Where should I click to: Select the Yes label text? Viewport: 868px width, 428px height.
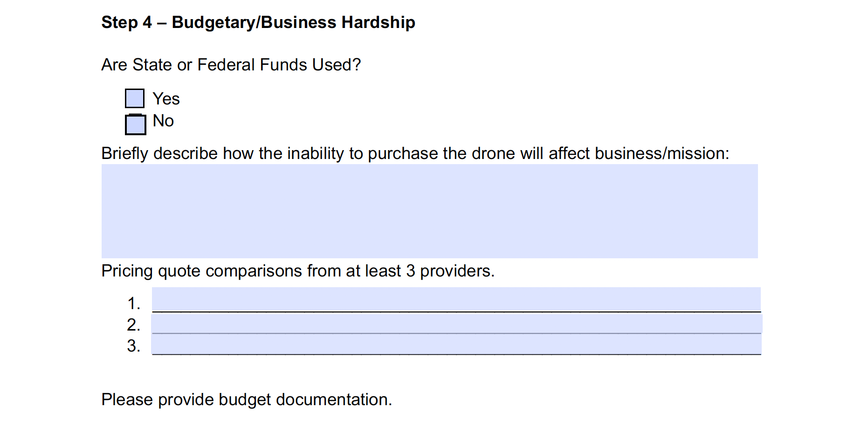point(166,99)
